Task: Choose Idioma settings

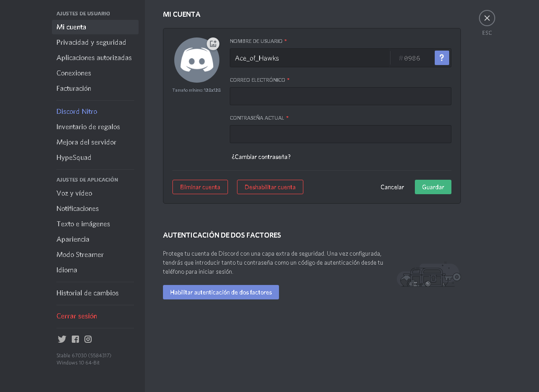Action: pyautogui.click(x=95, y=270)
